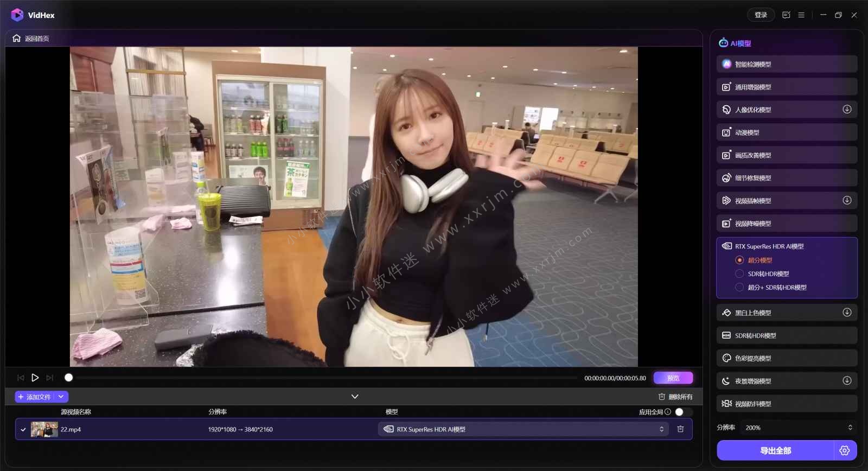This screenshot has width=868, height=471.
Task: Click the VidHex logo icon
Action: coord(17,15)
